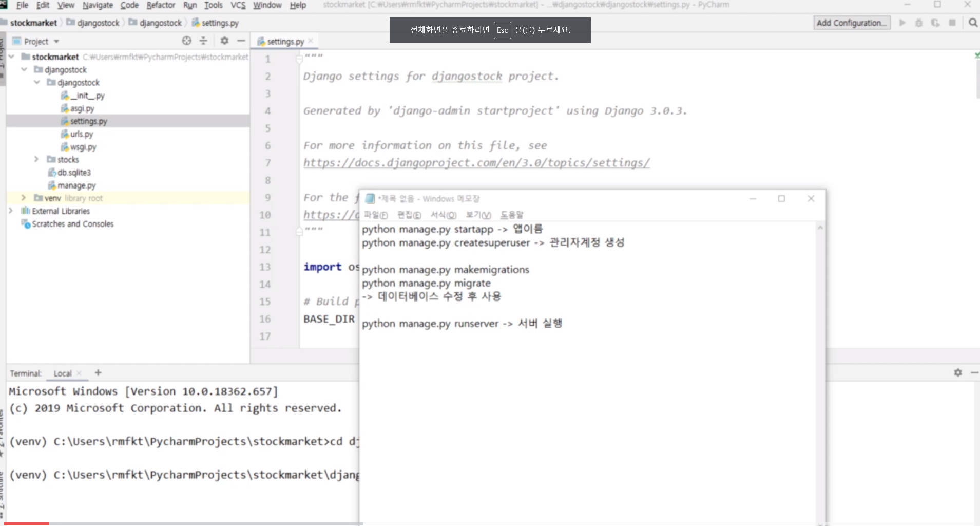Open the VCS menu

click(x=238, y=5)
